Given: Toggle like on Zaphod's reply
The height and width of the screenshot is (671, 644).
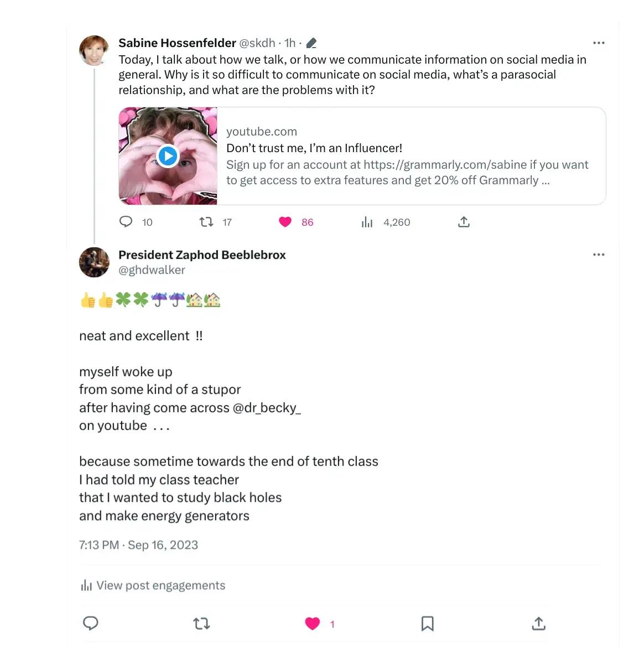Looking at the screenshot, I should tap(313, 624).
